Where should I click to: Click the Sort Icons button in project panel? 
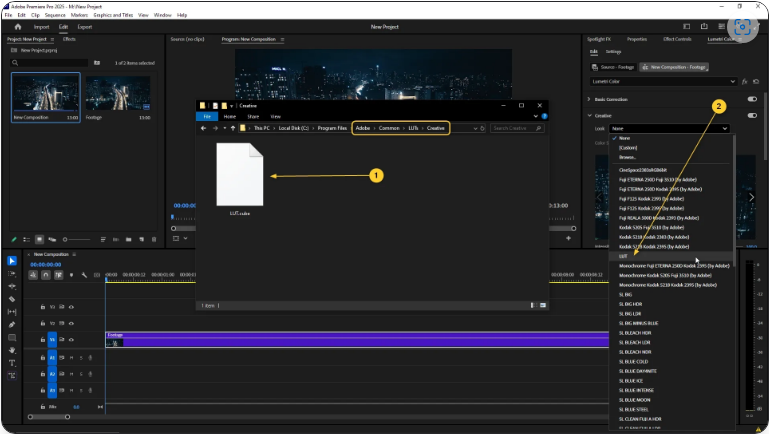pyautogui.click(x=103, y=239)
